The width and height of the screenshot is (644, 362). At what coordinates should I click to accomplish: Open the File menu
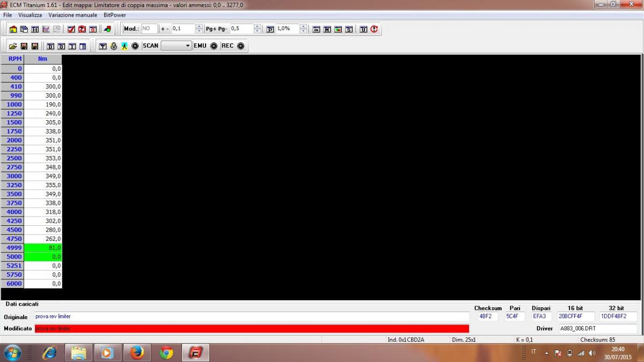8,15
